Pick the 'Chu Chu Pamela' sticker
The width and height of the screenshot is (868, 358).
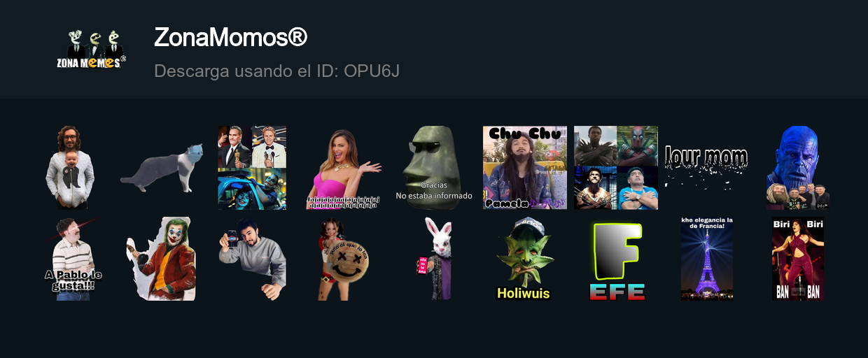pyautogui.click(x=525, y=168)
